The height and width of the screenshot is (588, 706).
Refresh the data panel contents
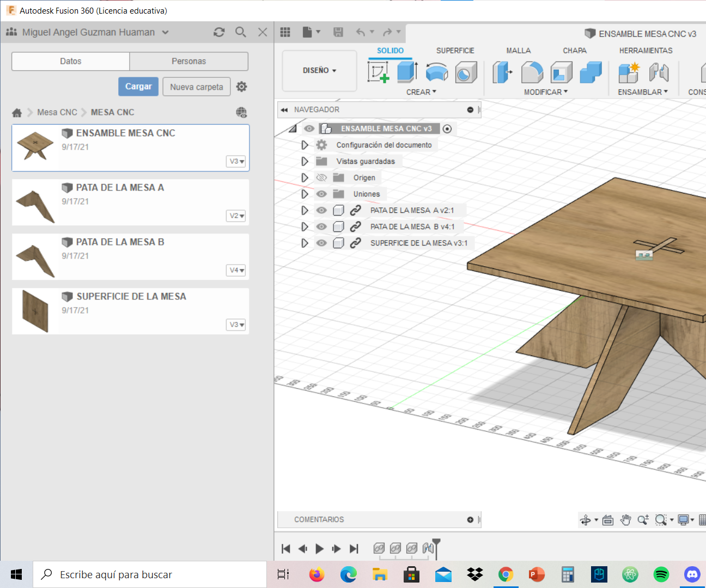click(219, 32)
